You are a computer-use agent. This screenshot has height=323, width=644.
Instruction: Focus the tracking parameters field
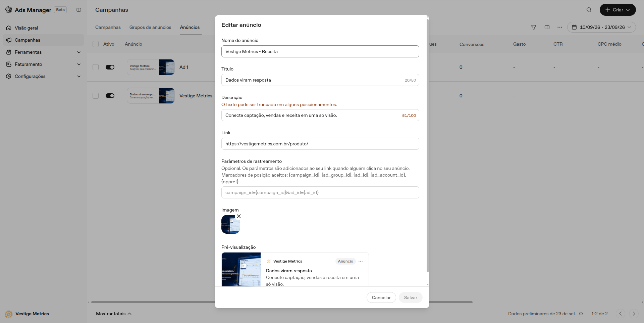320,192
